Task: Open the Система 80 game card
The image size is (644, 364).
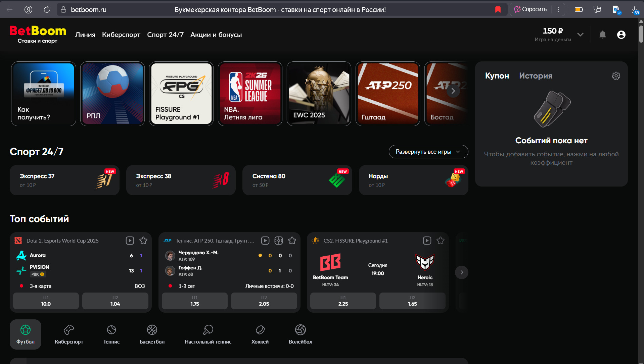Action: 297,180
